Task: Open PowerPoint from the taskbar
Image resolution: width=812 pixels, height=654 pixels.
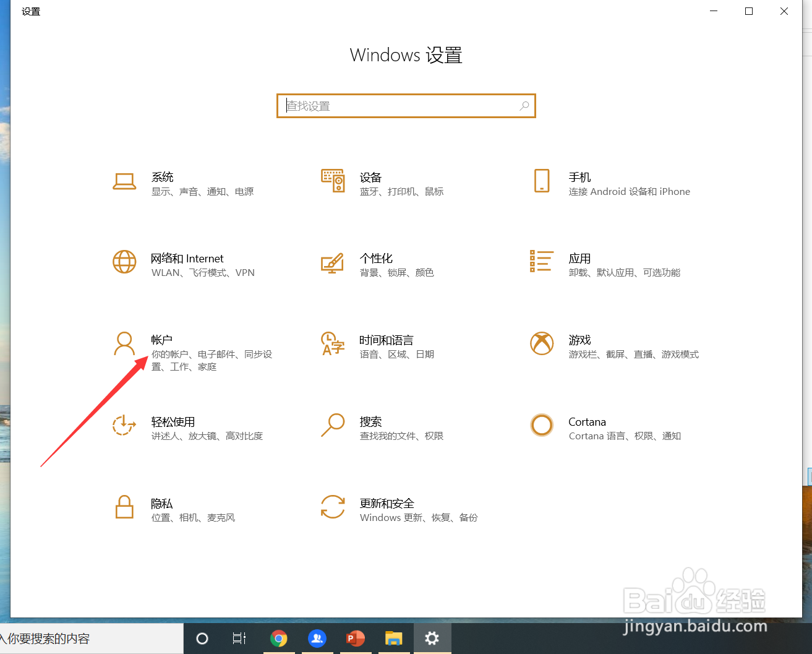Action: pos(356,639)
